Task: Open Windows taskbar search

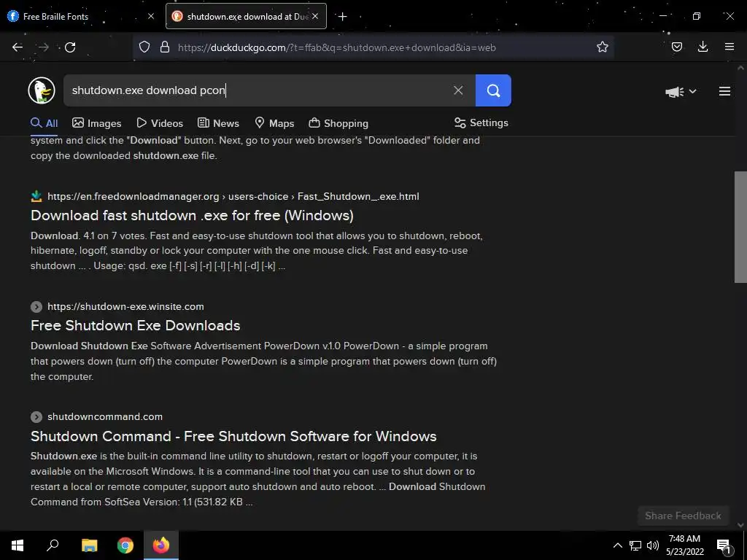Action: pos(53,545)
